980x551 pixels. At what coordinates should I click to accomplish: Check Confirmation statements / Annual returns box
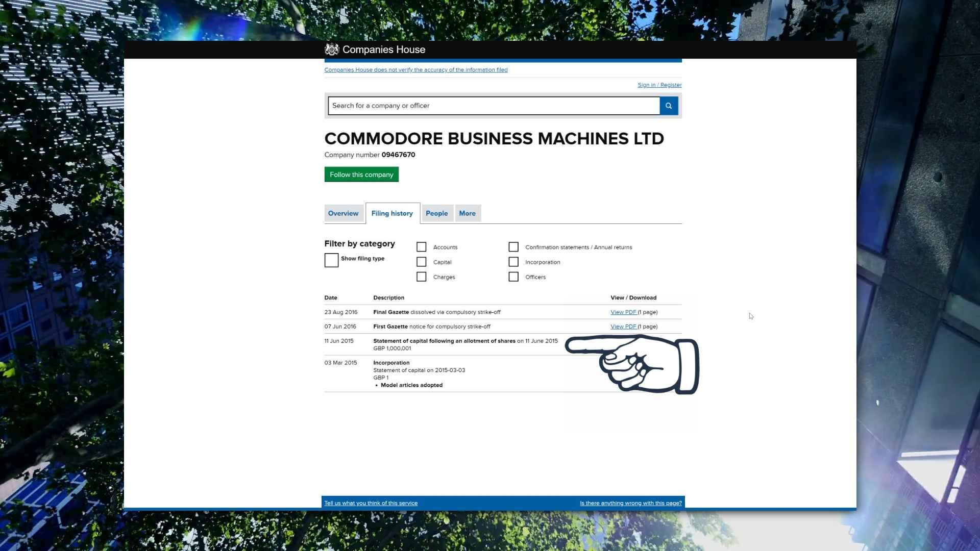coord(513,247)
